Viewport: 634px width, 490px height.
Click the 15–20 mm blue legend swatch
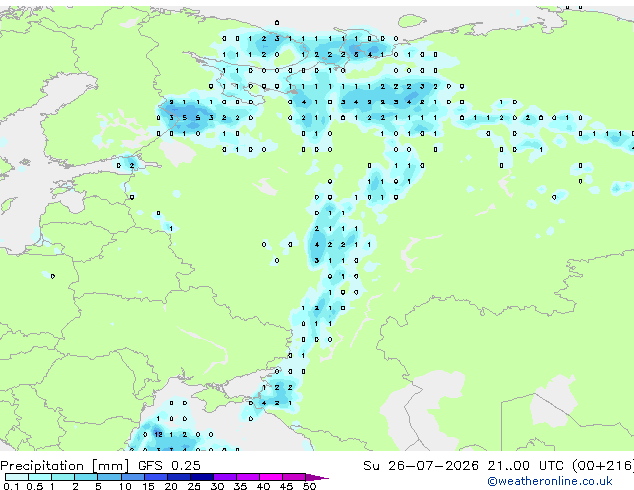pyautogui.click(x=156, y=477)
